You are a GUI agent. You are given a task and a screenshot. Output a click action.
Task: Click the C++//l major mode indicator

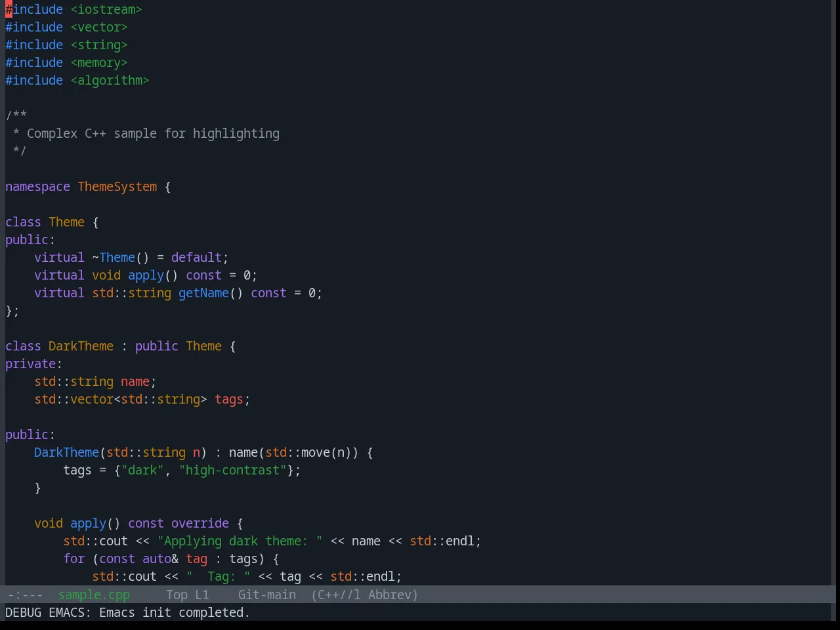[336, 595]
